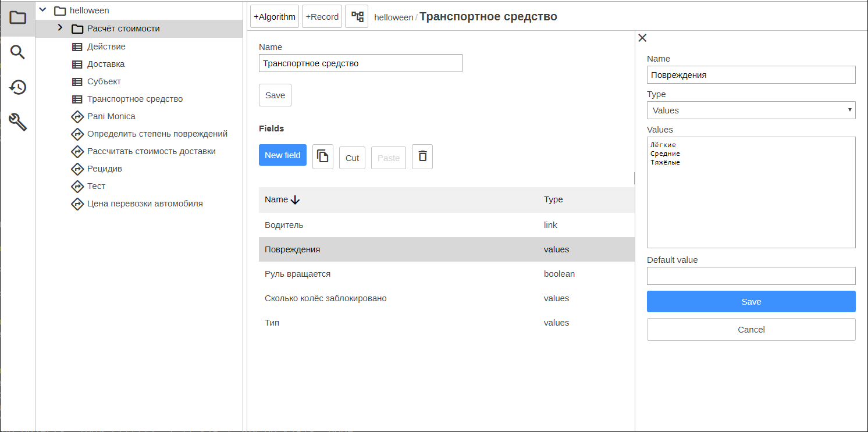Click the +Algorithm button
Screen dimensions: 868x432
(x=275, y=17)
